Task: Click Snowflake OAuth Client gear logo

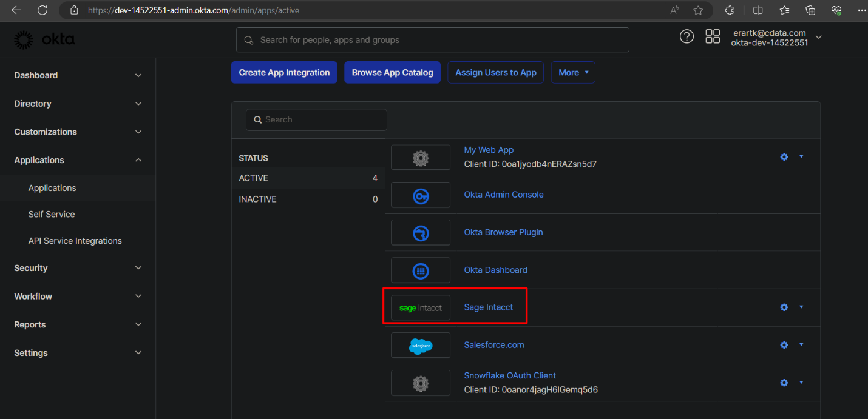Action: (421, 383)
